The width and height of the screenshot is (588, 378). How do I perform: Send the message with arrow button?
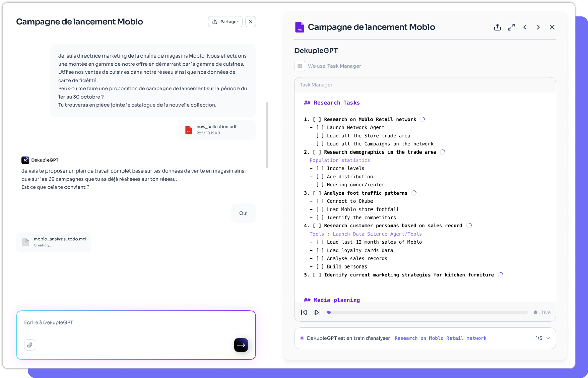[x=241, y=345]
